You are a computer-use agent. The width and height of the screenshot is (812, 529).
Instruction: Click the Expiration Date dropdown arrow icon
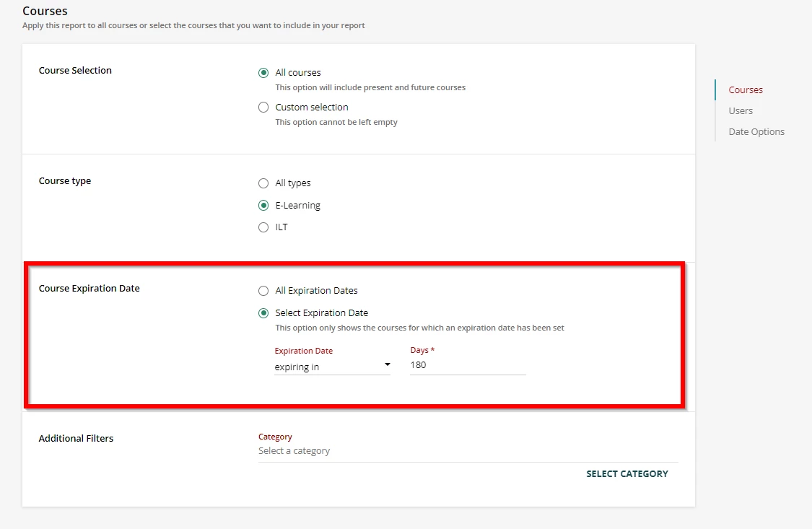pyautogui.click(x=387, y=365)
